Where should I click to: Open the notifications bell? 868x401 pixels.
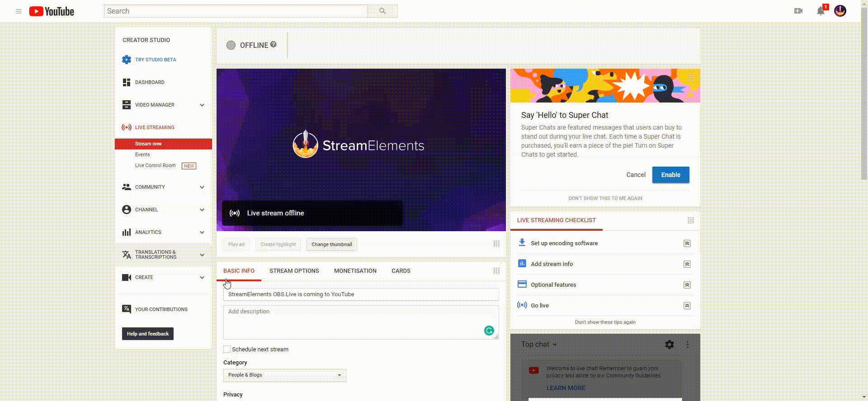pos(821,11)
